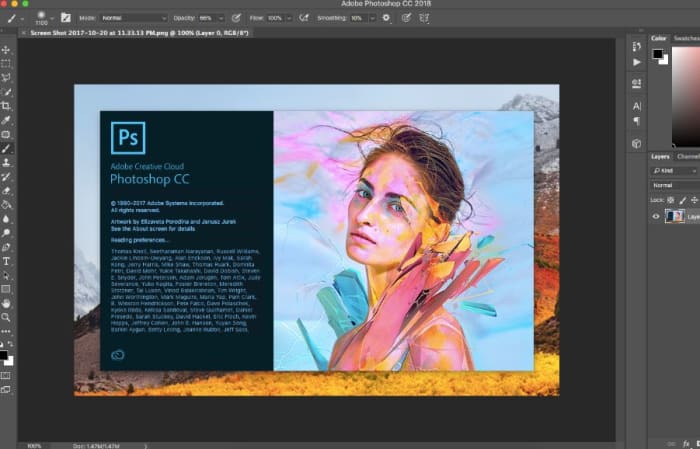The image size is (700, 449).
Task: Select the Move tool
Action: tap(6, 49)
